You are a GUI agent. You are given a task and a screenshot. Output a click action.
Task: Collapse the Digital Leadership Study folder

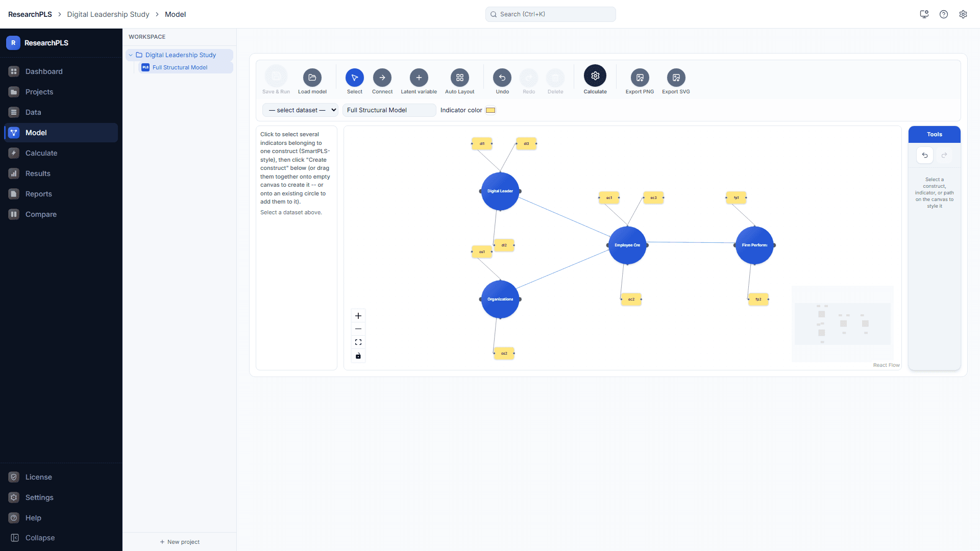pyautogui.click(x=131, y=55)
